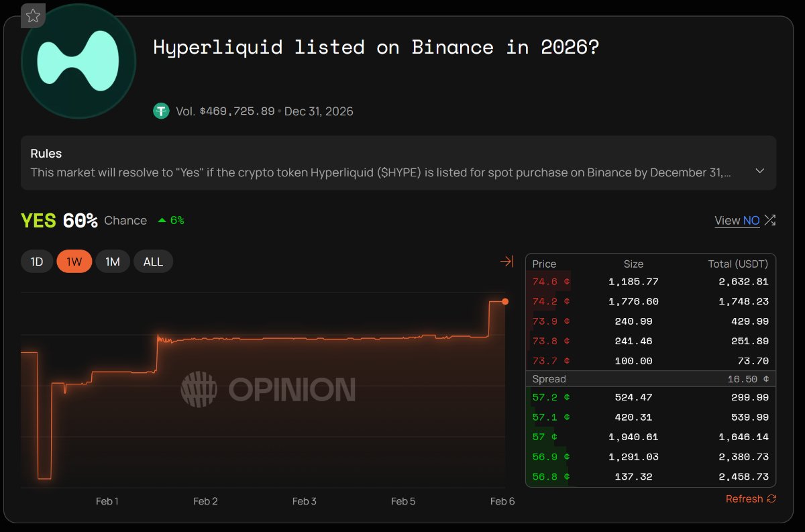This screenshot has height=532, width=805.
Task: Click ask price 74.2 ¢
Action: [551, 301]
